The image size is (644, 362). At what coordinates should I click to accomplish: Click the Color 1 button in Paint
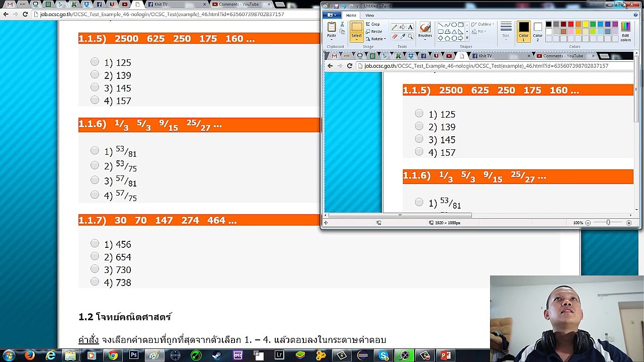click(524, 32)
